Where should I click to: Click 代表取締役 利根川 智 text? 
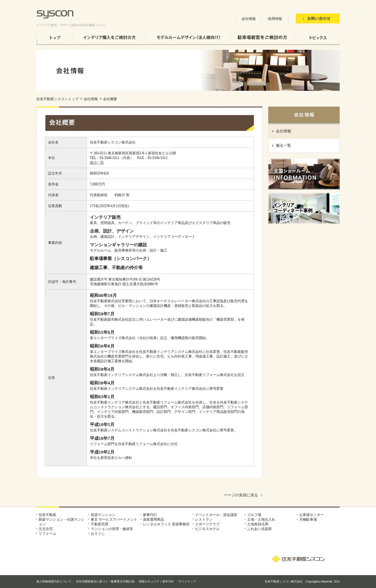tap(110, 195)
